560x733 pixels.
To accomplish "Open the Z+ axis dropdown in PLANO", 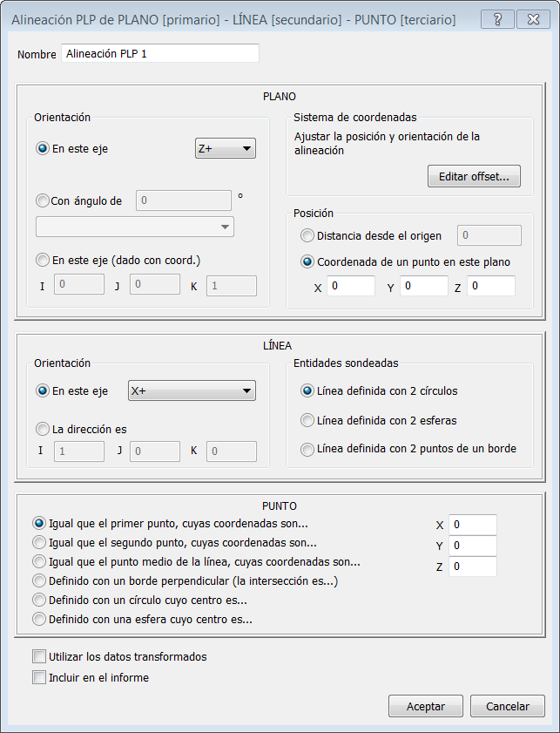I will click(x=225, y=149).
